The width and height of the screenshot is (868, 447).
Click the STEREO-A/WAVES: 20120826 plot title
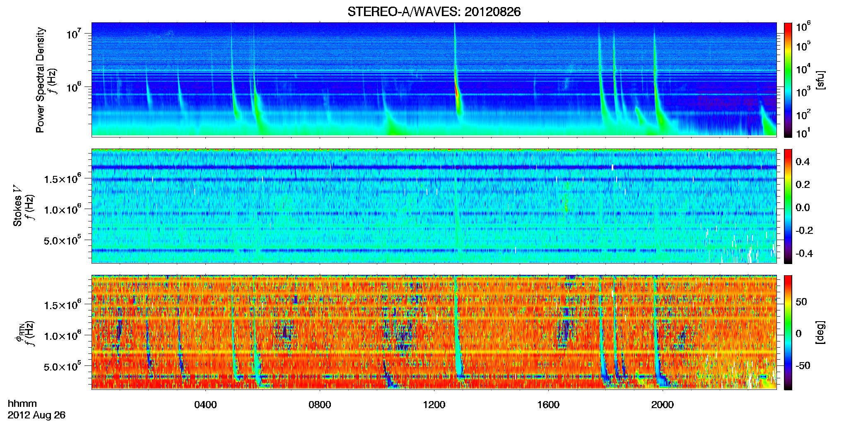tap(434, 12)
